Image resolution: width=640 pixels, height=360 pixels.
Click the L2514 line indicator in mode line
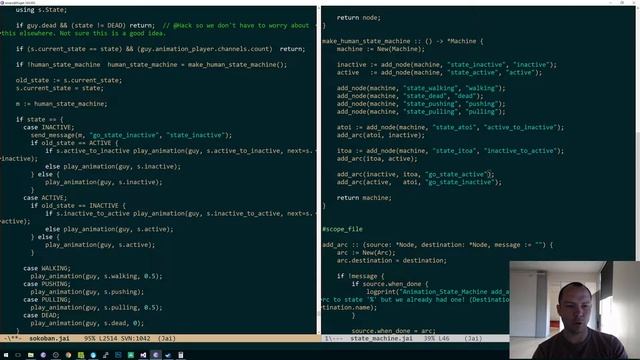(108, 338)
